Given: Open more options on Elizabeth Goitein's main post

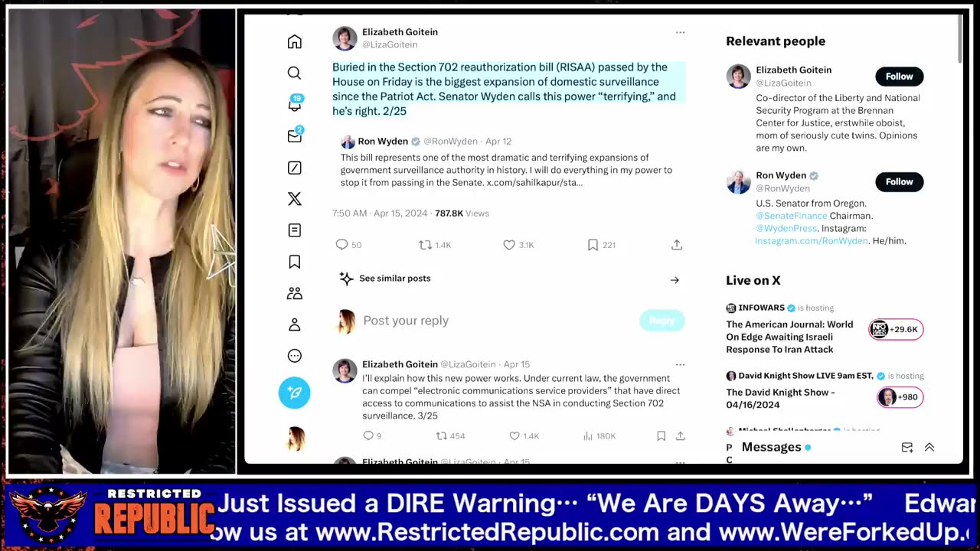Looking at the screenshot, I should coord(680,33).
